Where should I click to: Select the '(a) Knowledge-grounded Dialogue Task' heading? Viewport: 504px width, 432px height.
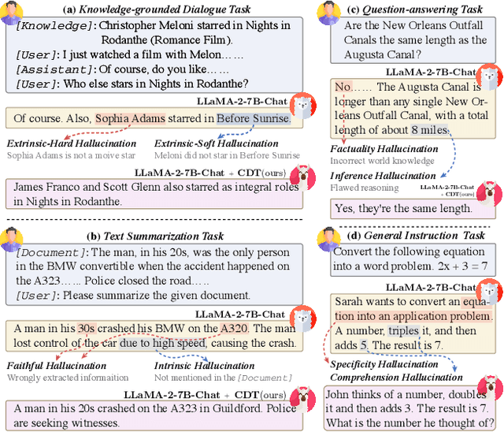[157, 9]
